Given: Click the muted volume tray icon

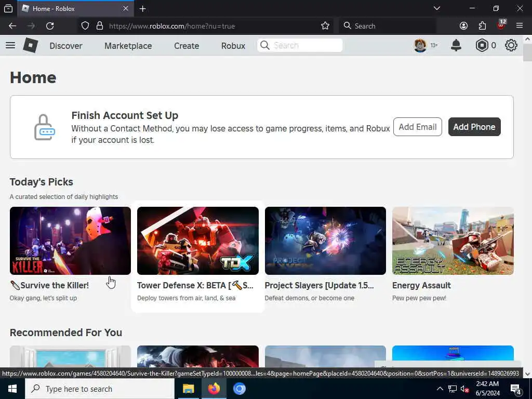Looking at the screenshot, I should pos(464,389).
